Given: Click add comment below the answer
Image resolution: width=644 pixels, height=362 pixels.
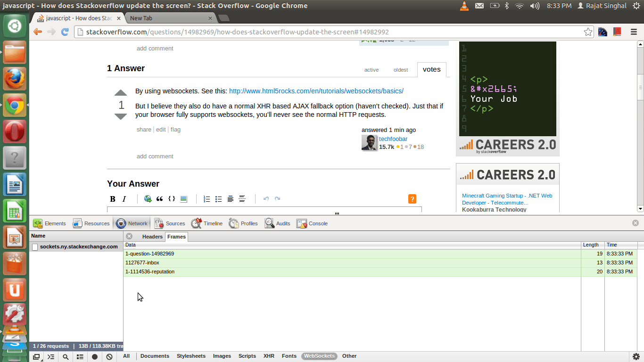Looking at the screenshot, I should pyautogui.click(x=155, y=156).
